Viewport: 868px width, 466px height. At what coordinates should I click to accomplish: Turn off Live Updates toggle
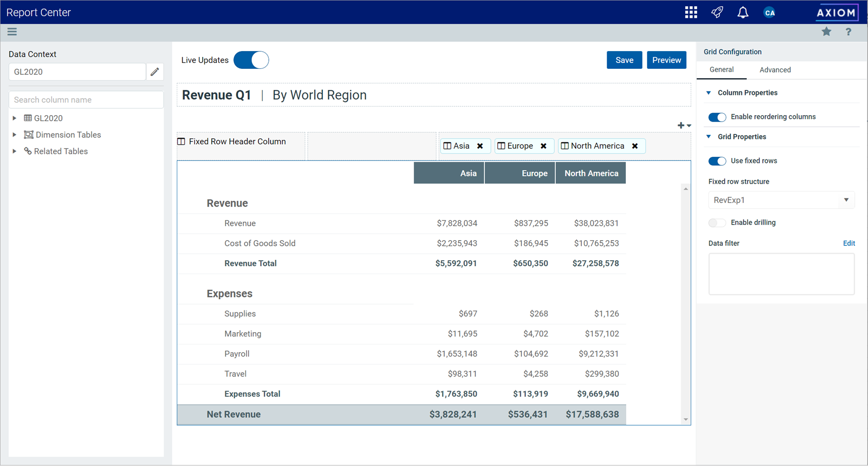coord(251,60)
